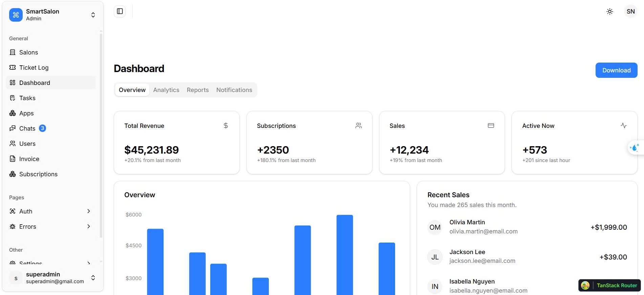Screen dimensions: 644x295
Task: Click the +$1,999.00 sale amount
Action: click(x=609, y=227)
